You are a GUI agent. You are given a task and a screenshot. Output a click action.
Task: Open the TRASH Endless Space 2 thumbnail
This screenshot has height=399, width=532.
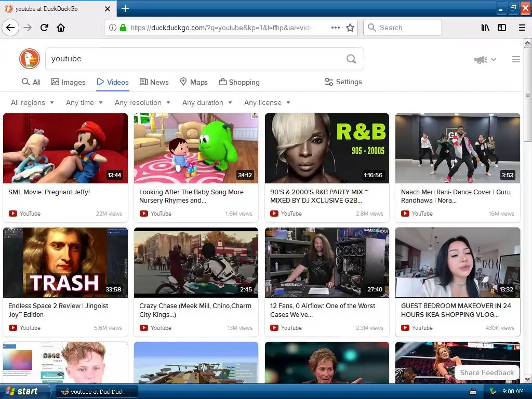point(65,262)
